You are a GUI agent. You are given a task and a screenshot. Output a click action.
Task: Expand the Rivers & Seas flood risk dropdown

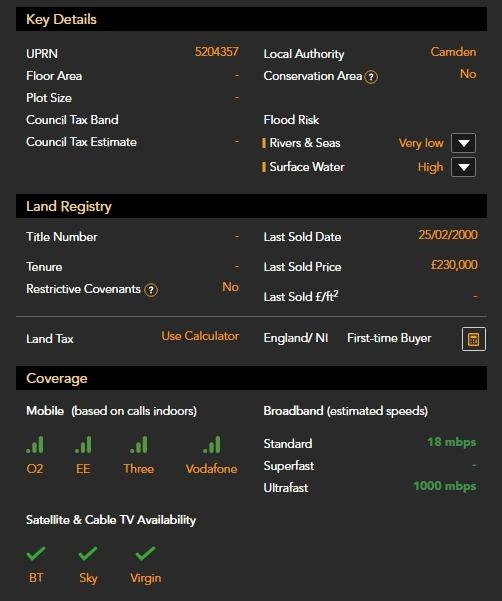tap(463, 143)
